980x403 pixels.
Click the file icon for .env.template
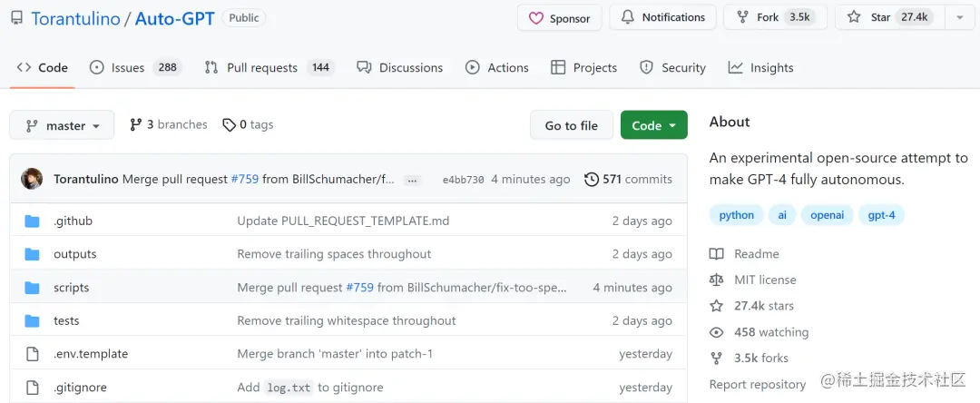click(32, 354)
